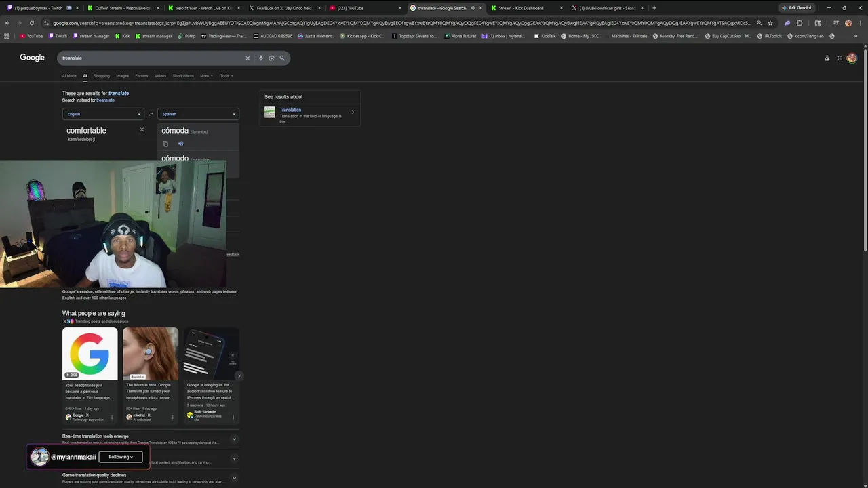Viewport: 868px width, 488px height.
Task: Select the Videos search tab
Action: (160, 76)
